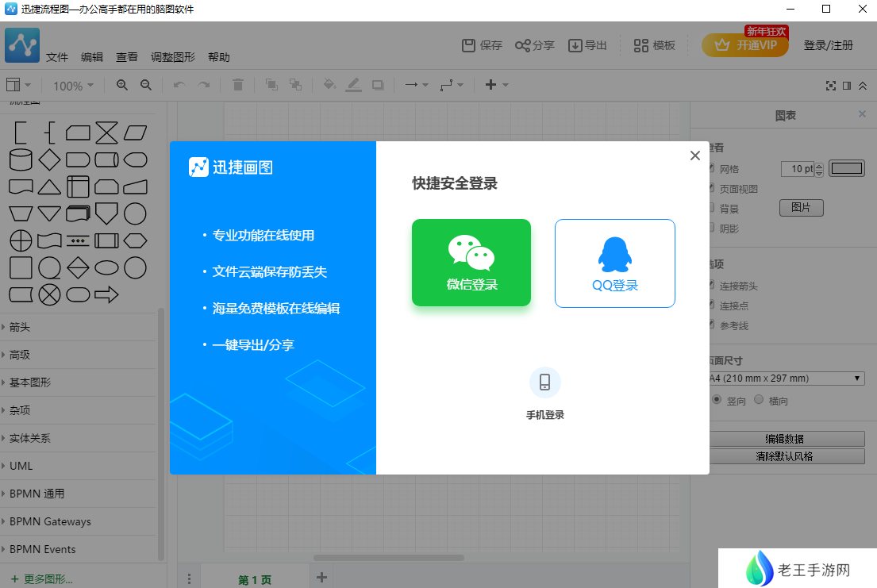Switch to the 第 1 页 tab

click(255, 579)
